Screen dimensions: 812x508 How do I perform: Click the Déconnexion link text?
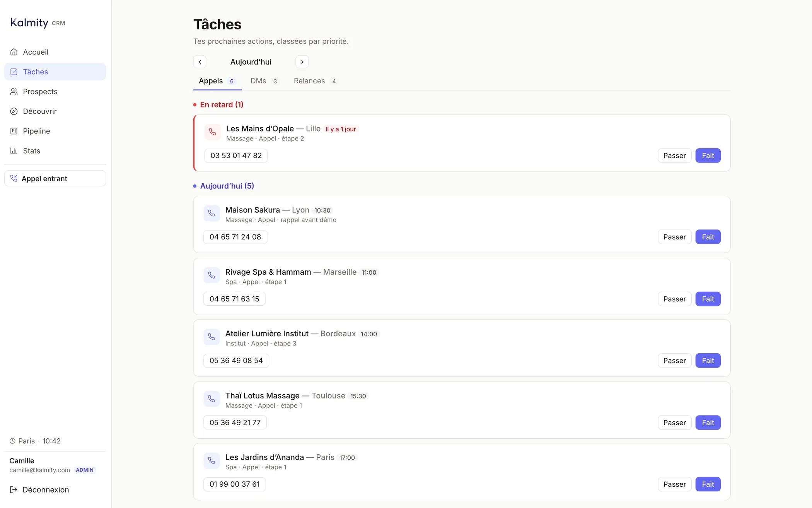point(46,489)
